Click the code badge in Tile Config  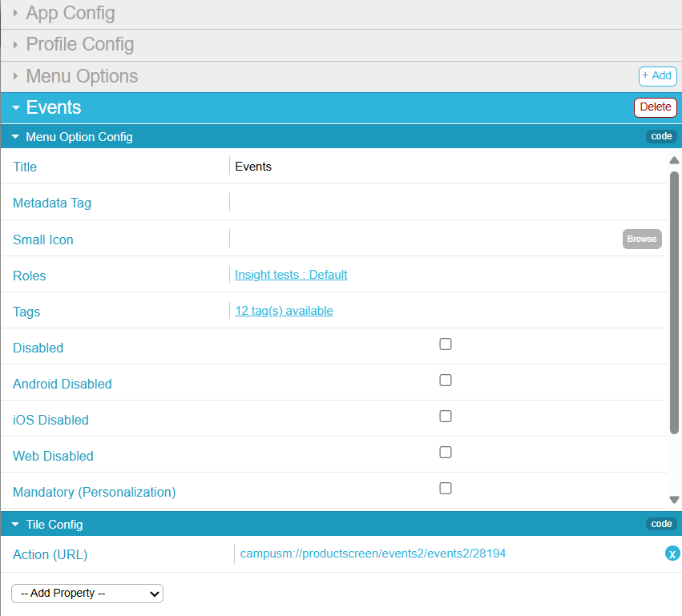661,524
